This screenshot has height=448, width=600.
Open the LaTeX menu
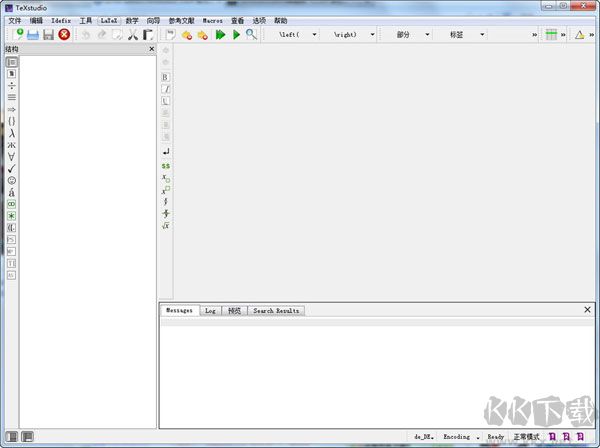coord(109,21)
